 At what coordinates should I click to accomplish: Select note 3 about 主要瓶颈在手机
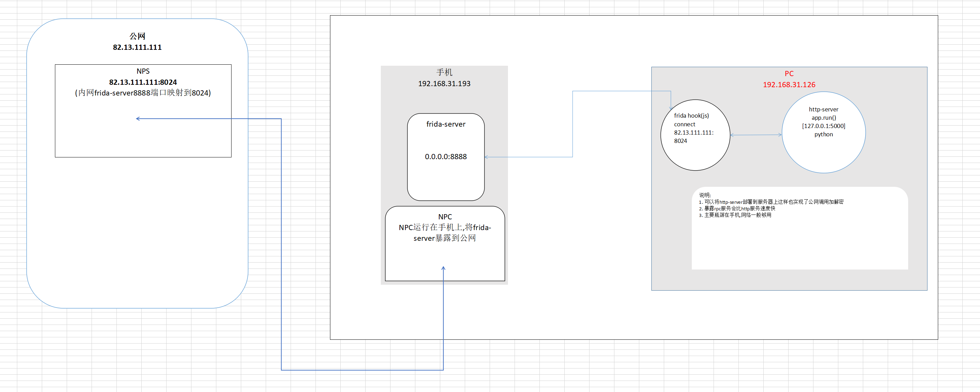click(x=735, y=215)
